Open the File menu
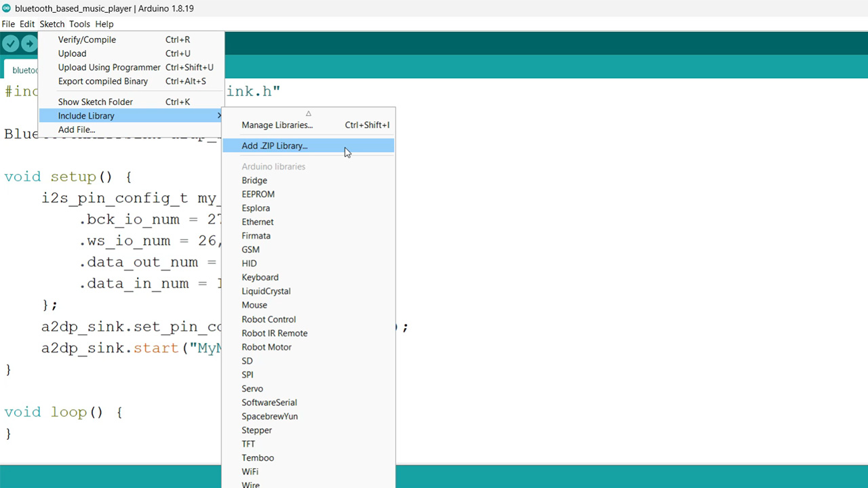The width and height of the screenshot is (868, 488). 8,24
